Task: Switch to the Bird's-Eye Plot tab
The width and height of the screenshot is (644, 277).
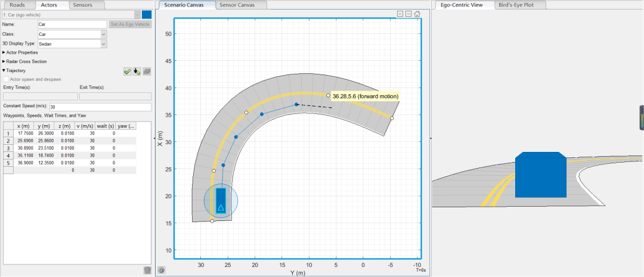Action: tap(516, 5)
